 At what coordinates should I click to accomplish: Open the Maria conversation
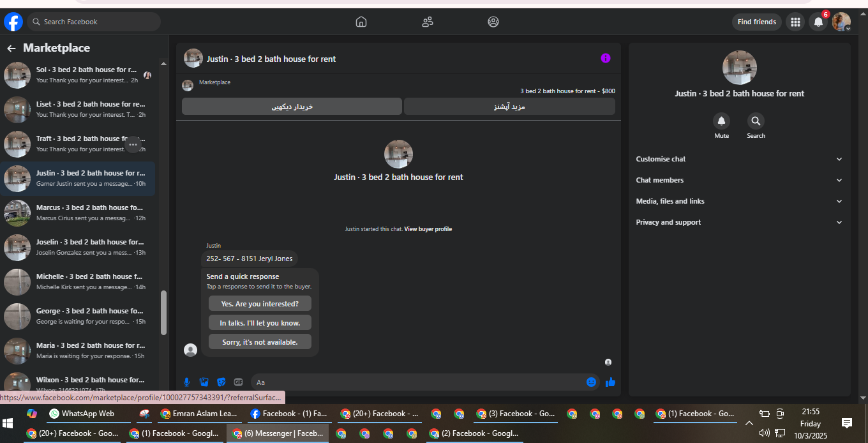[x=78, y=351]
